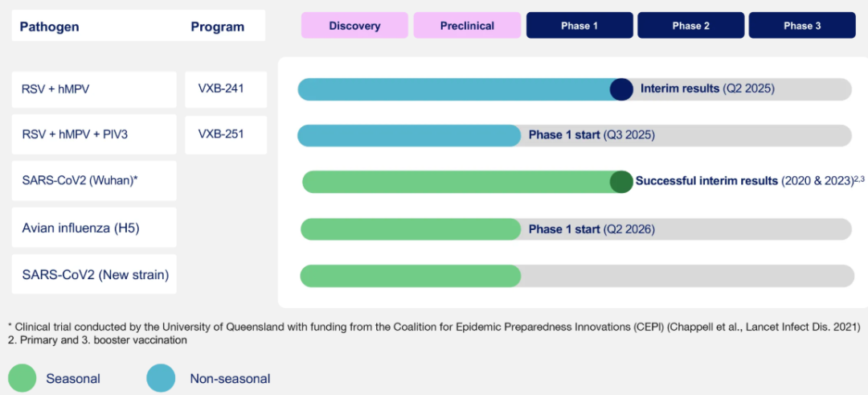Select the Phase 2 header
868x395 pixels.
(691, 26)
